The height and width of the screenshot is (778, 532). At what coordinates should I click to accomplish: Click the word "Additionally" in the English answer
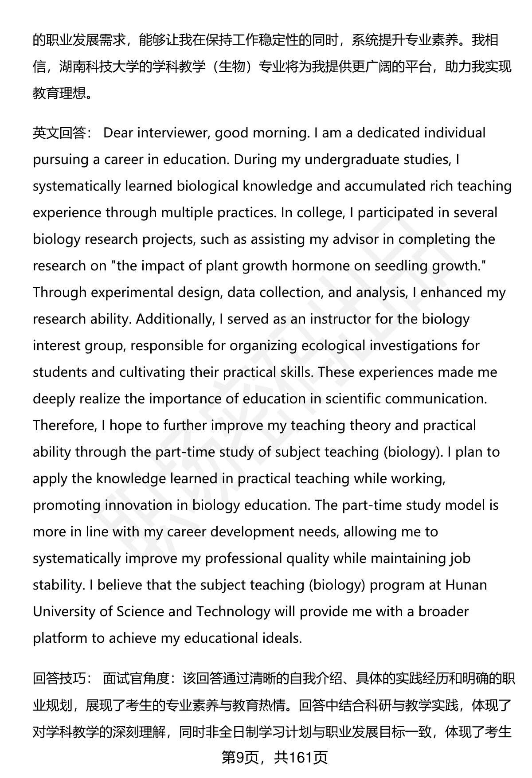point(174,319)
